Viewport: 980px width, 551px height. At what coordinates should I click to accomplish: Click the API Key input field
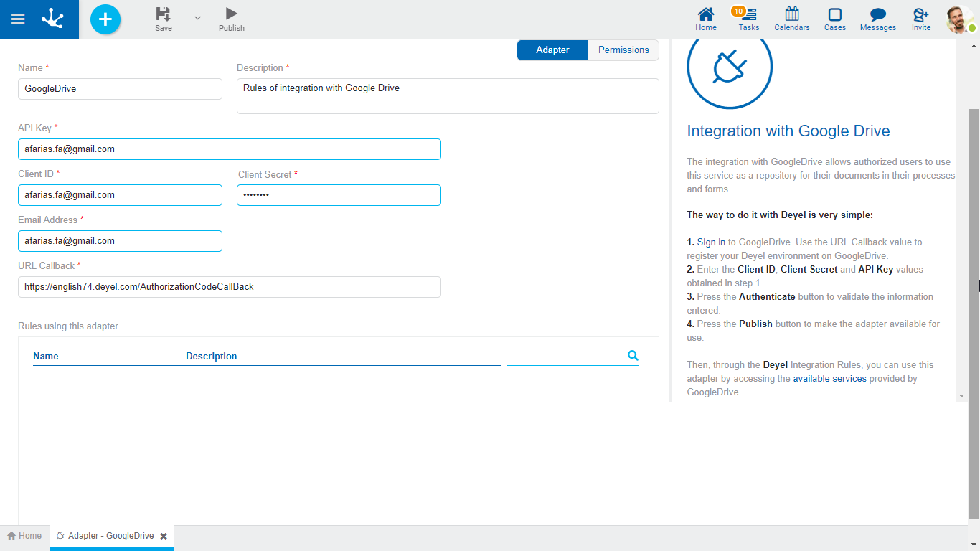point(229,149)
